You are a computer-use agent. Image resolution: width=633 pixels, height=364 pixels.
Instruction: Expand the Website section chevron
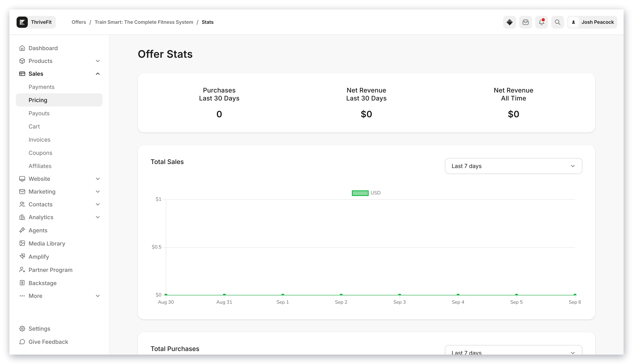click(98, 178)
